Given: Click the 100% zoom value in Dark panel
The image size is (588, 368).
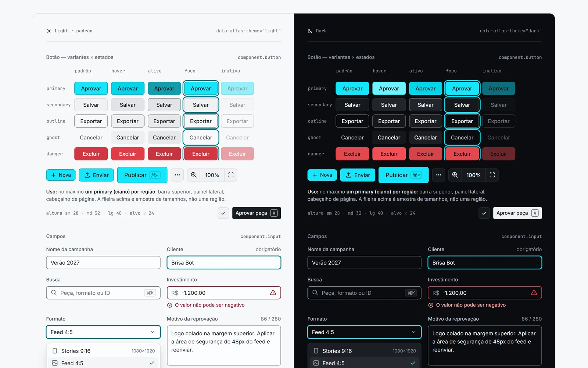Looking at the screenshot, I should click(x=473, y=175).
